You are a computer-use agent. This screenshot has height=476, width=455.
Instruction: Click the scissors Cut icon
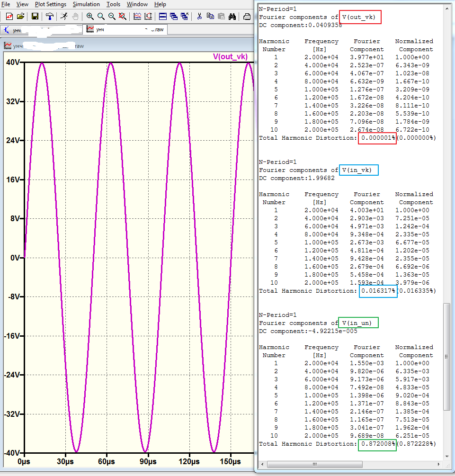pyautogui.click(x=199, y=16)
